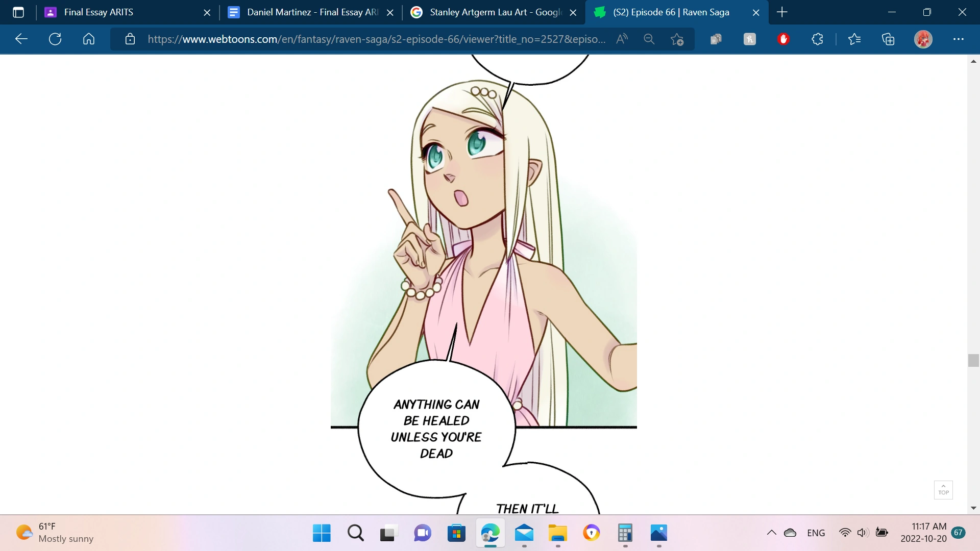Refresh the Raven Saga page
Screen dimensions: 980x551
pyautogui.click(x=55, y=39)
